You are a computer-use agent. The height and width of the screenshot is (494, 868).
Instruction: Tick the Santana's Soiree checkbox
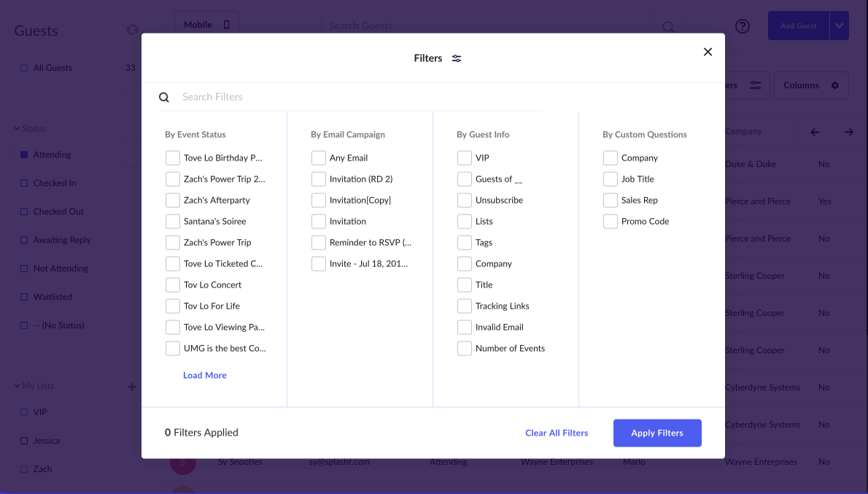[173, 222]
